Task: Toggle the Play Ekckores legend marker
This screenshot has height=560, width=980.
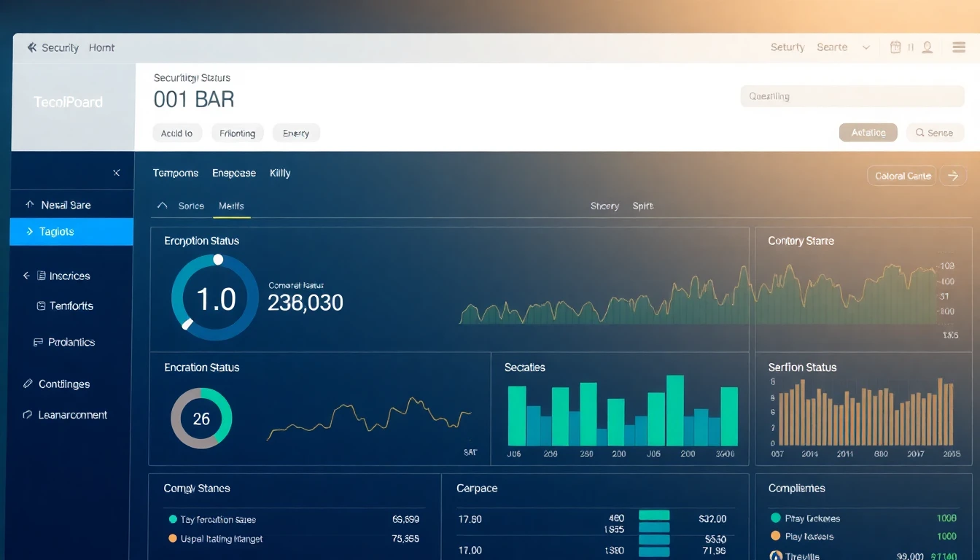Action: (x=775, y=518)
